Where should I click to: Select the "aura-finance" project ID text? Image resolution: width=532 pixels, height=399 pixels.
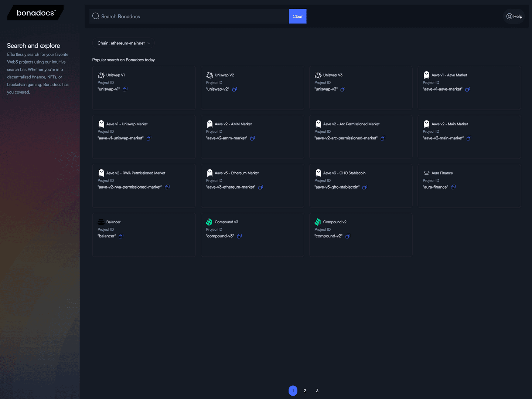[x=435, y=187]
